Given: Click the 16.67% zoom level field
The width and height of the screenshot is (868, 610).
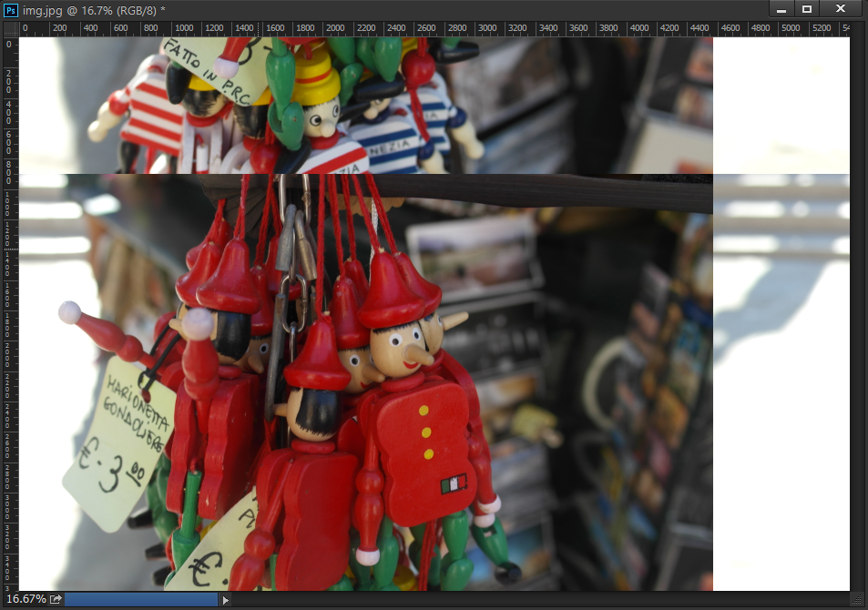Looking at the screenshot, I should coord(26,599).
